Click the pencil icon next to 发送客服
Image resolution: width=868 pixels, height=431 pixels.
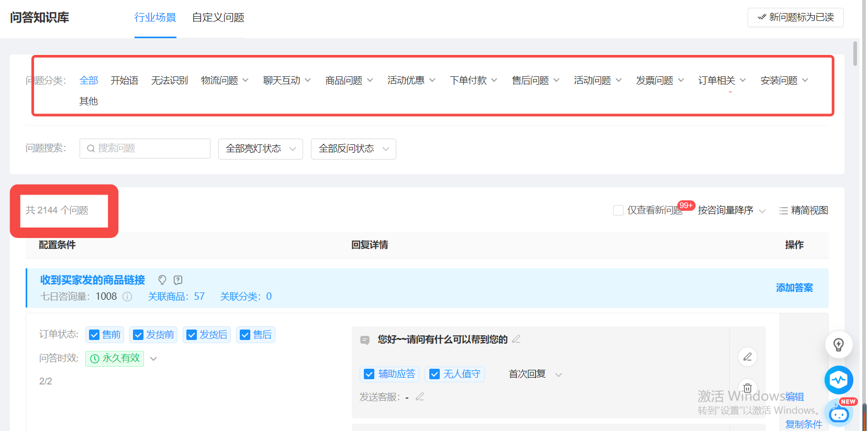tap(420, 397)
